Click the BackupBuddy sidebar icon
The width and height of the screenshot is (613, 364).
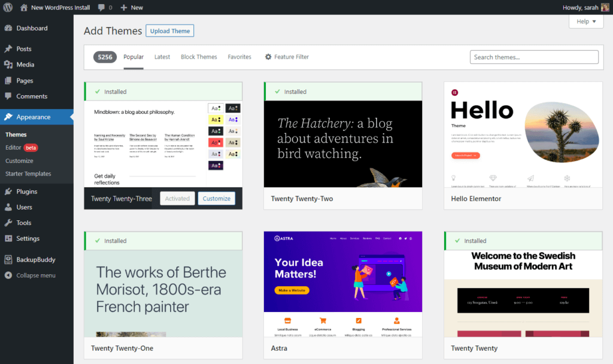tap(8, 260)
